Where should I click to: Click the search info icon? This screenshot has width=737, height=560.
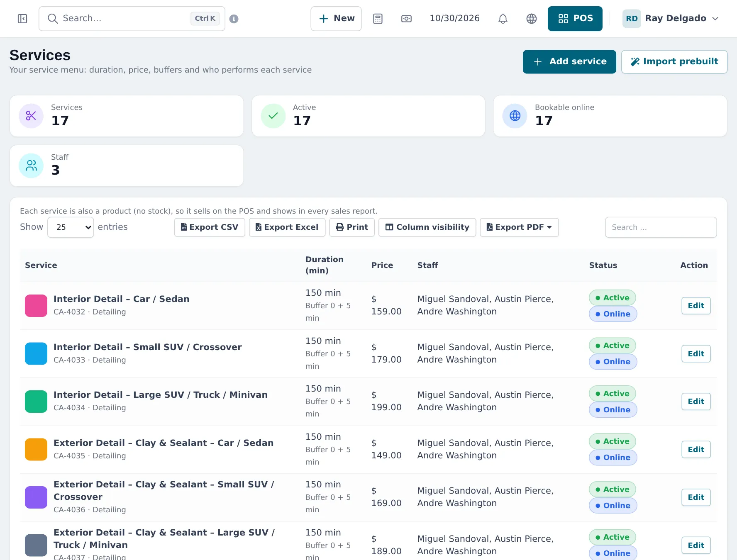click(x=234, y=19)
